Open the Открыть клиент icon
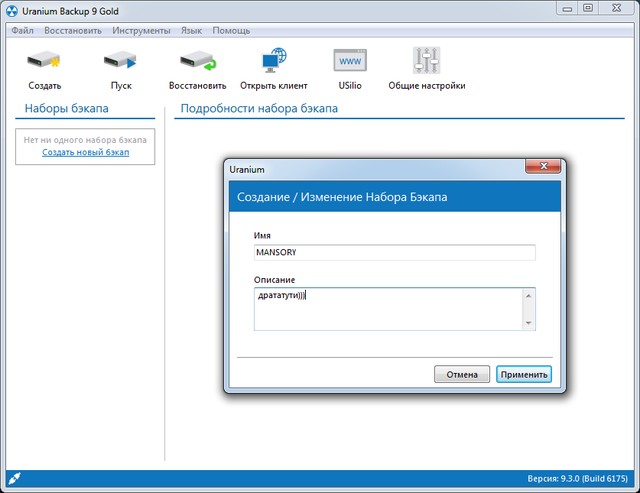 point(273,63)
